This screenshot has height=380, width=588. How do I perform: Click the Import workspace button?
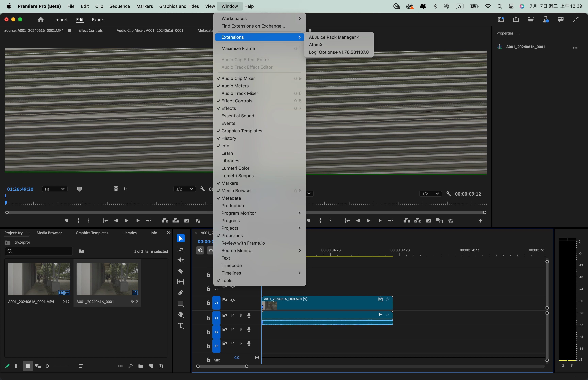(x=61, y=20)
